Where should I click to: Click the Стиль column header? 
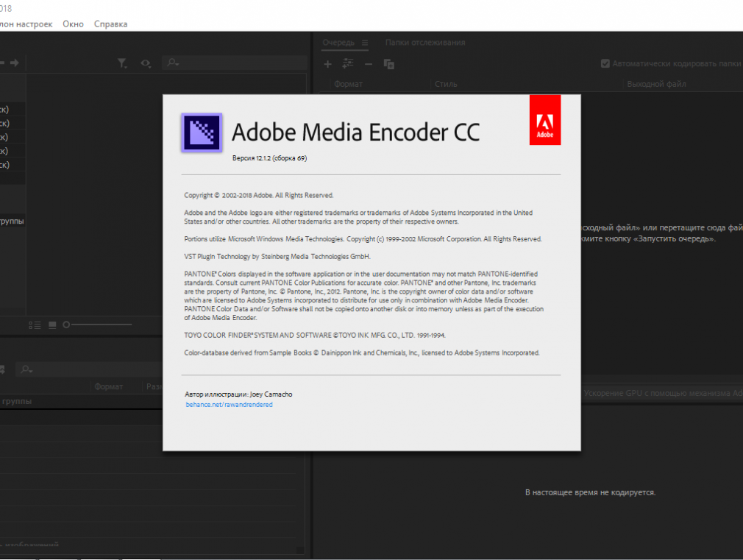click(x=446, y=84)
